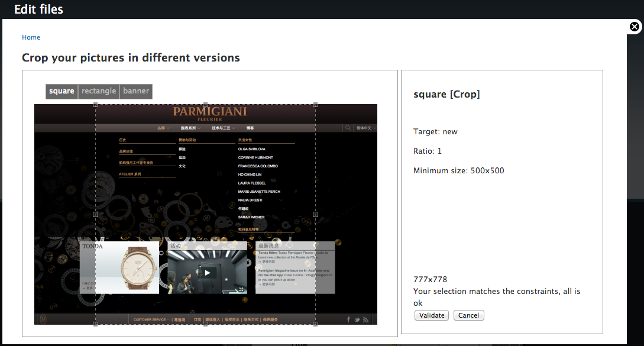Go to the Home breadcrumb link
Viewport: 644px width, 346px height.
(x=31, y=37)
